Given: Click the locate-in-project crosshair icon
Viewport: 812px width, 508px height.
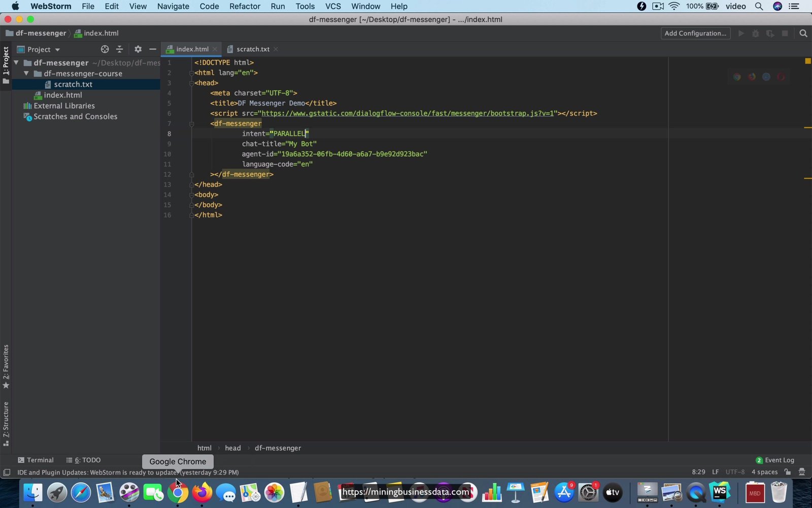Looking at the screenshot, I should pos(105,49).
